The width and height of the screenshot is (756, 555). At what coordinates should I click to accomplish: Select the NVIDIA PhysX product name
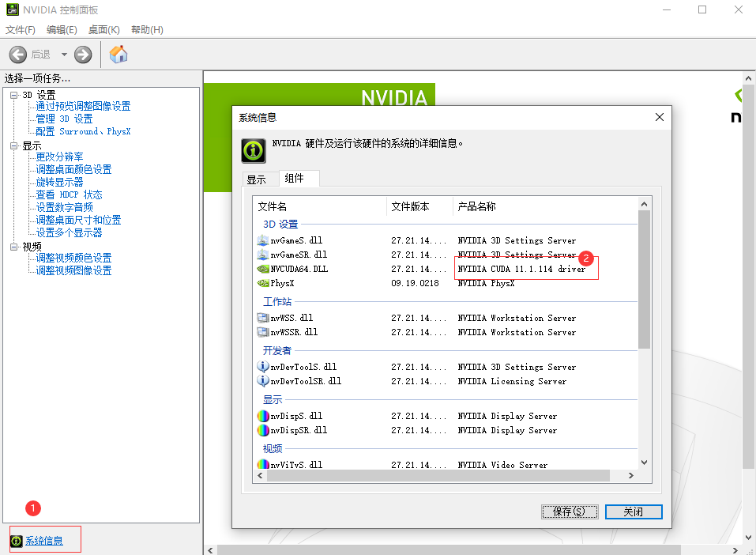point(486,283)
